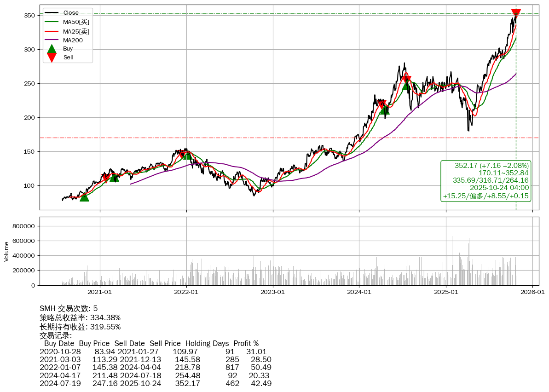Click the Profit % column header
The height and width of the screenshot is (392, 549).
click(x=246, y=343)
